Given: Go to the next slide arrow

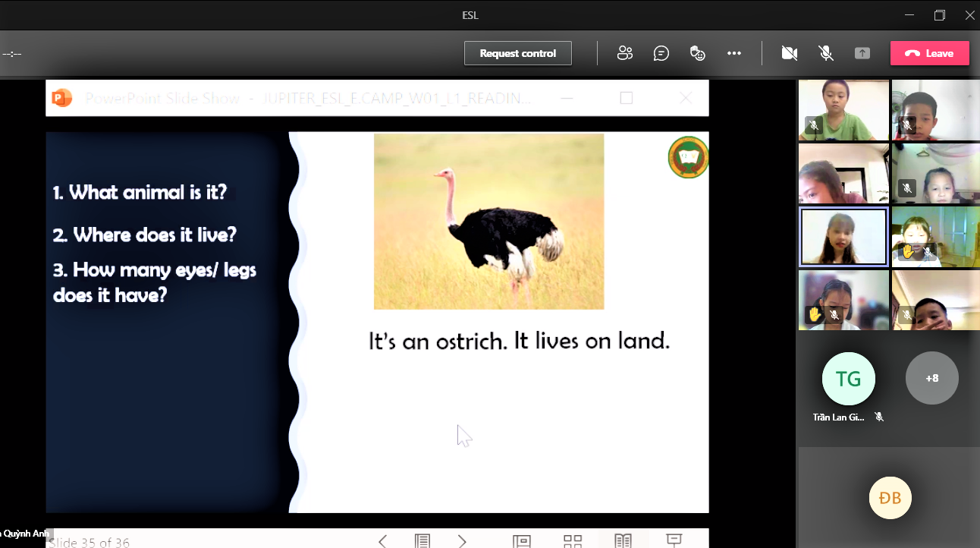Looking at the screenshot, I should pos(462,540).
